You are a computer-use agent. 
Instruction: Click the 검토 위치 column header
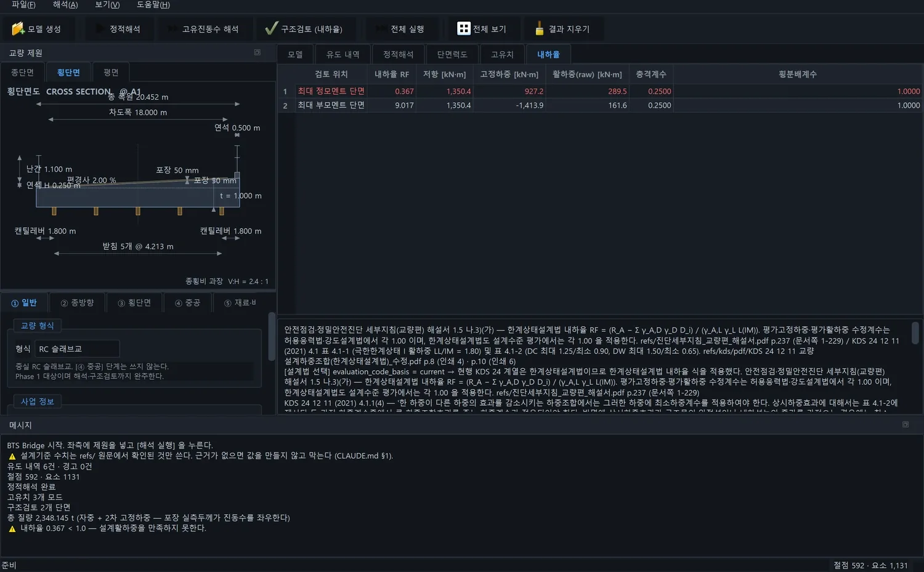pyautogui.click(x=331, y=75)
